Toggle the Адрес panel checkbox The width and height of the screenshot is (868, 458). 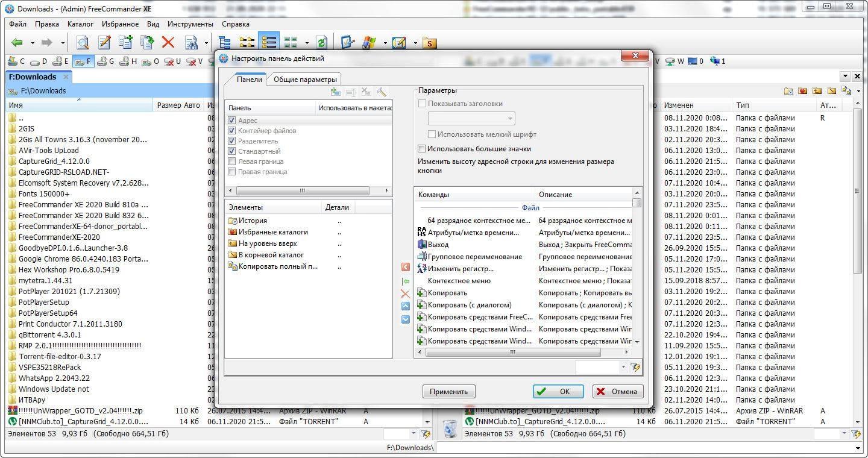[232, 121]
